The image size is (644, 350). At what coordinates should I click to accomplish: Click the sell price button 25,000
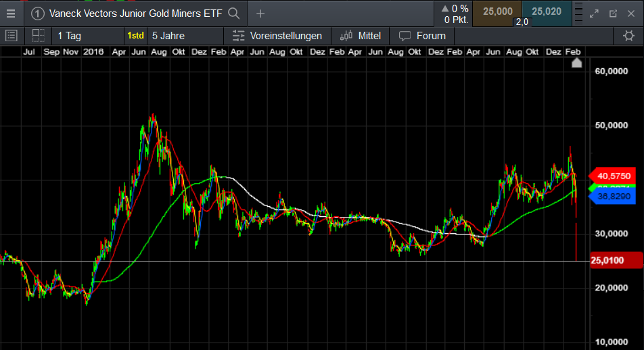click(x=497, y=12)
